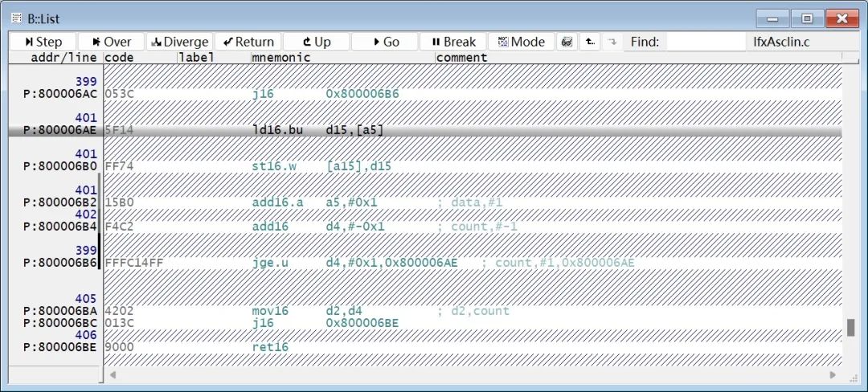This screenshot has width=868, height=392.
Task: Click the Up button
Action: 316,42
